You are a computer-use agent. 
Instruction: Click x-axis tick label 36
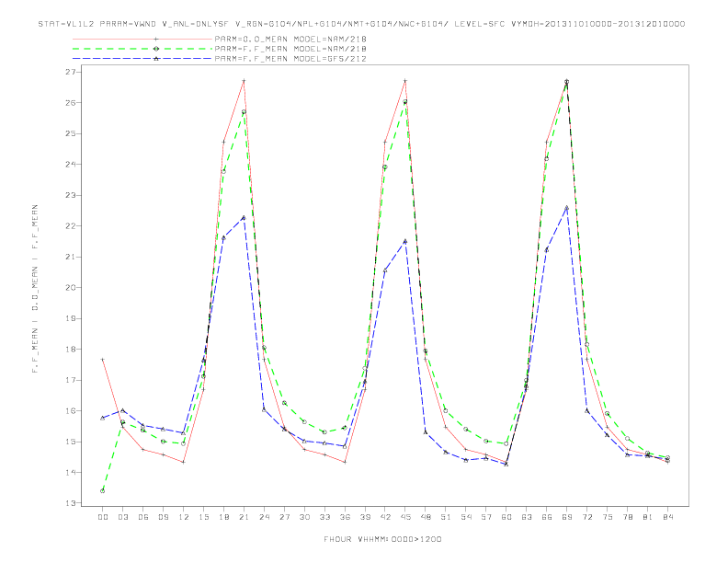tap(345, 517)
